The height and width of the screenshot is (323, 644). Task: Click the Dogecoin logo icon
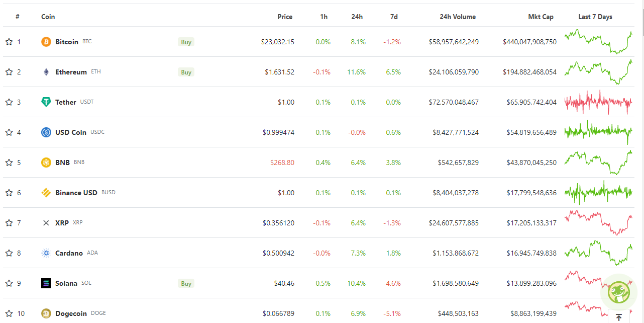46,313
